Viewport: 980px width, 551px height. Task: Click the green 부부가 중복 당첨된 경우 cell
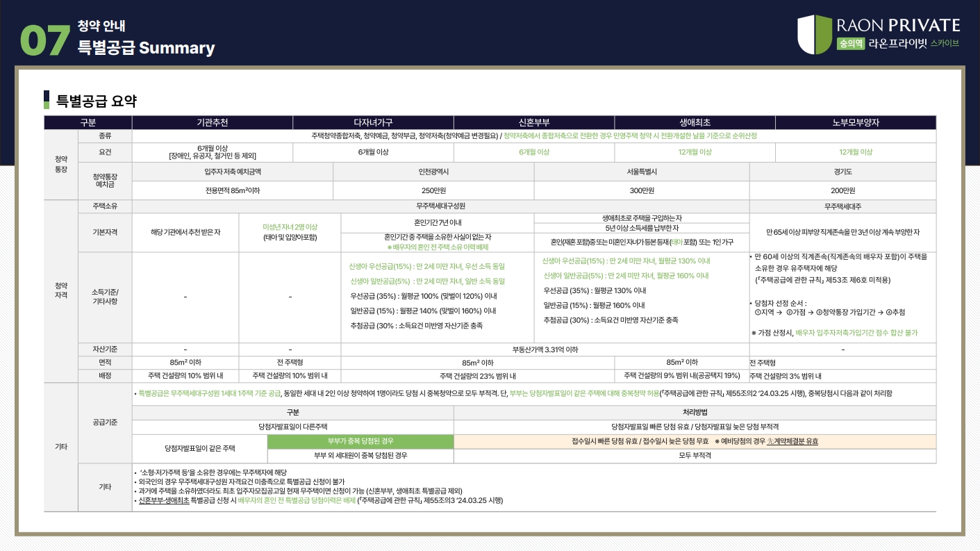[x=360, y=441]
